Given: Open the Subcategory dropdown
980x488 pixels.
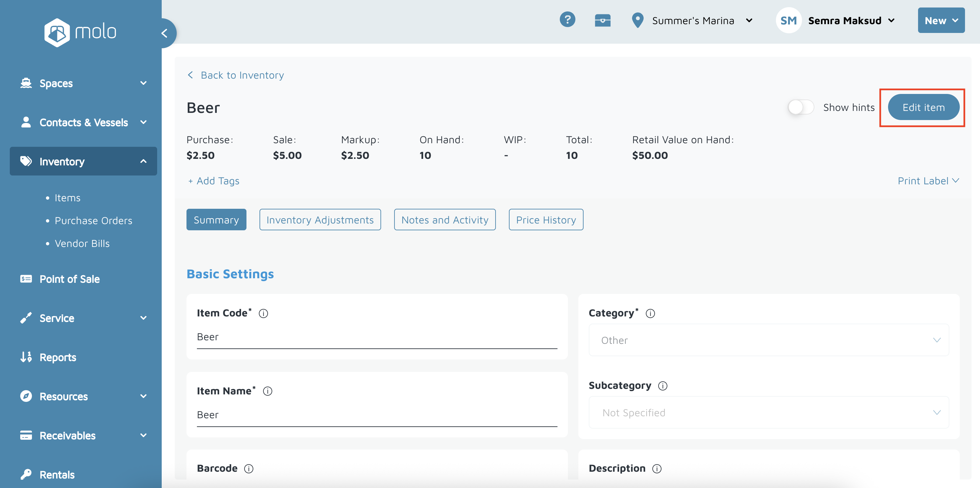Looking at the screenshot, I should coord(768,412).
